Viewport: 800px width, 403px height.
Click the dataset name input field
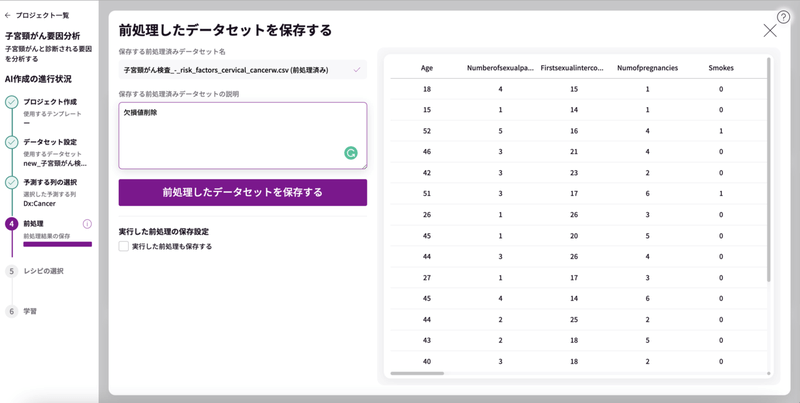(x=235, y=70)
